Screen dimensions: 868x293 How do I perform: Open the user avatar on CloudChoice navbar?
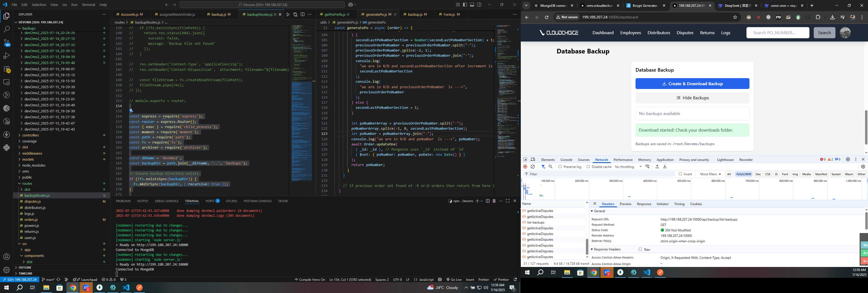tap(845, 33)
